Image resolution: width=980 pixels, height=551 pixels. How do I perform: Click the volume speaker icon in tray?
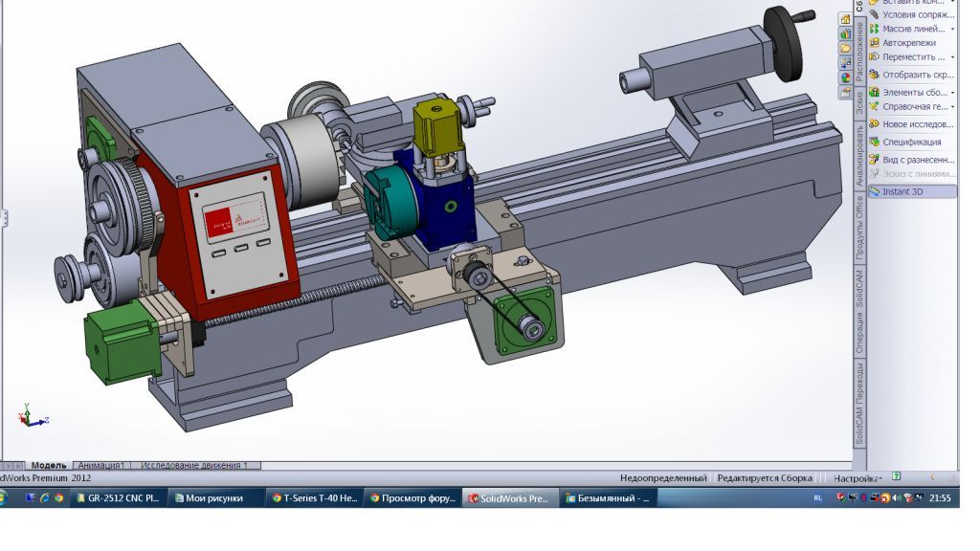click(x=896, y=497)
